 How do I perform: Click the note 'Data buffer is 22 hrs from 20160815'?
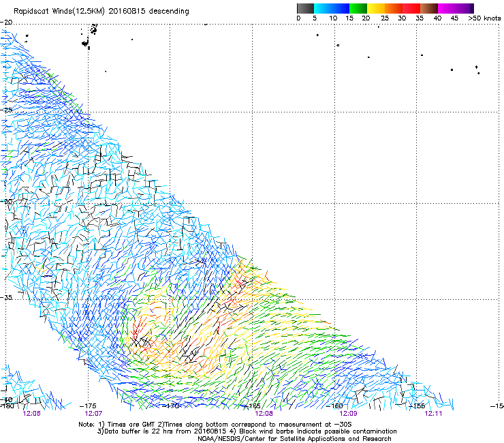point(164,431)
